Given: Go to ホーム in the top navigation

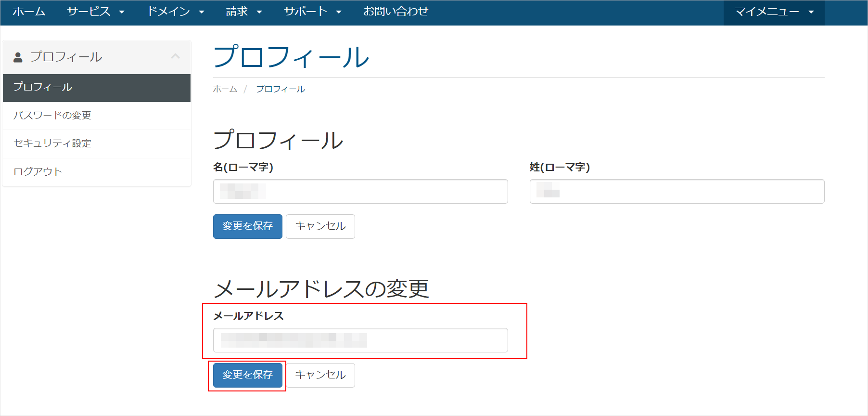Looking at the screenshot, I should coord(29,12).
